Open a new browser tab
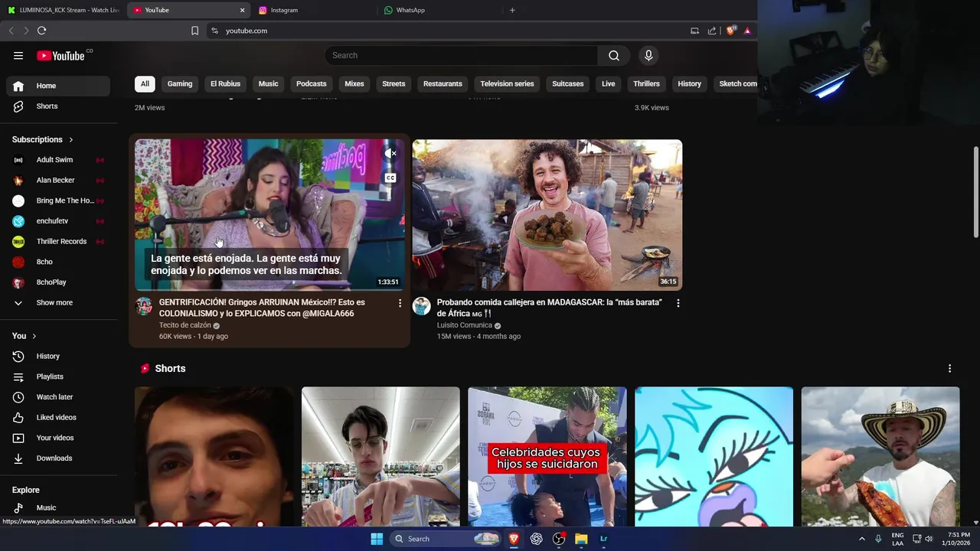The height and width of the screenshot is (551, 980). click(x=512, y=10)
